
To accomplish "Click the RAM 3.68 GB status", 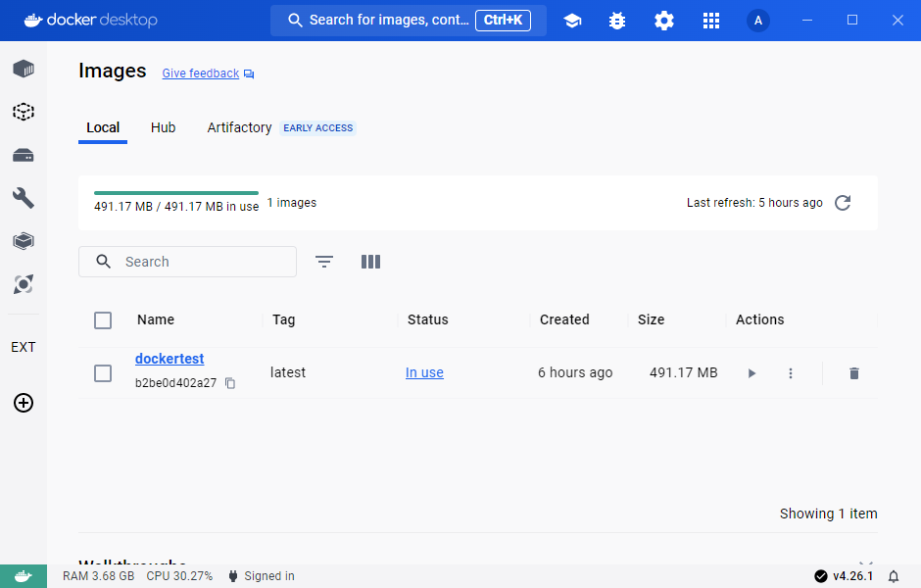I will [x=99, y=576].
